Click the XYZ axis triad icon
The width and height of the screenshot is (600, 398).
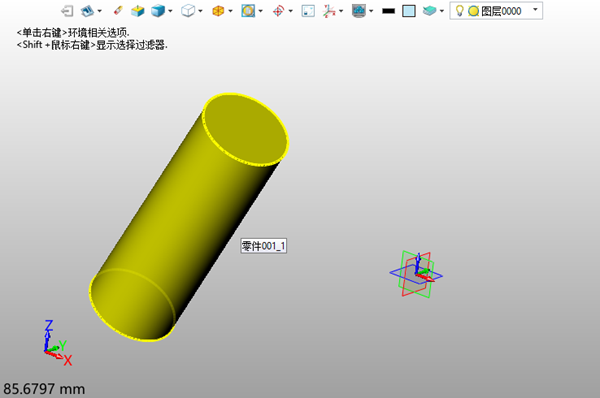pos(328,11)
